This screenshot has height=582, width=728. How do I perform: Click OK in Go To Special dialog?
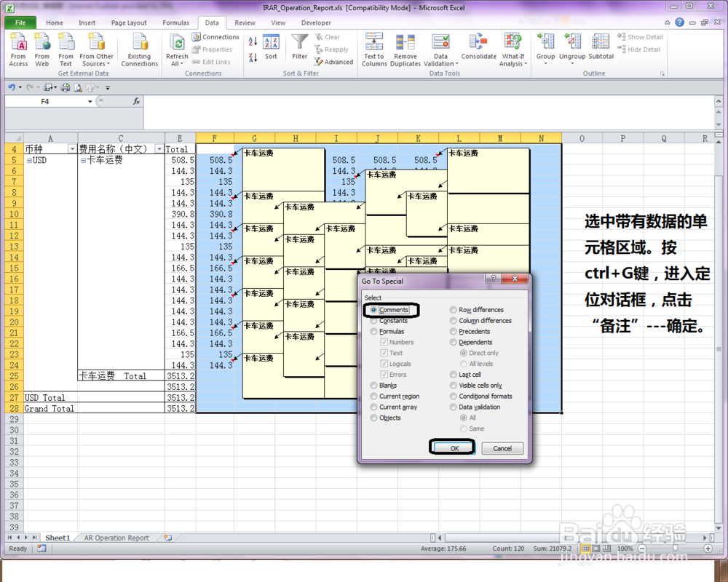(454, 448)
